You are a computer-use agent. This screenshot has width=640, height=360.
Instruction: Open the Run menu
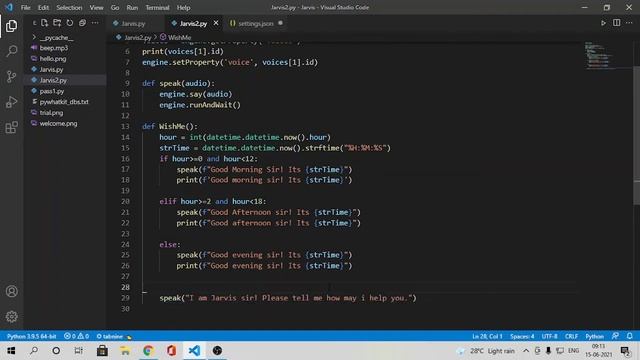pos(132,8)
